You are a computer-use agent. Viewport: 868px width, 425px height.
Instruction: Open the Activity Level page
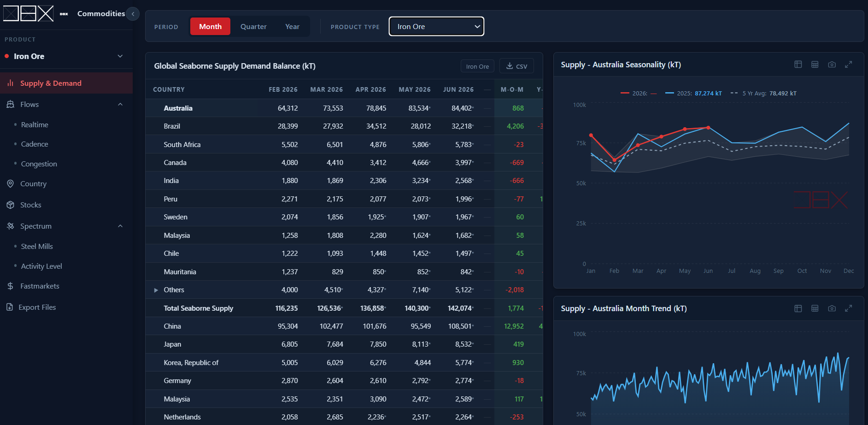(x=41, y=266)
